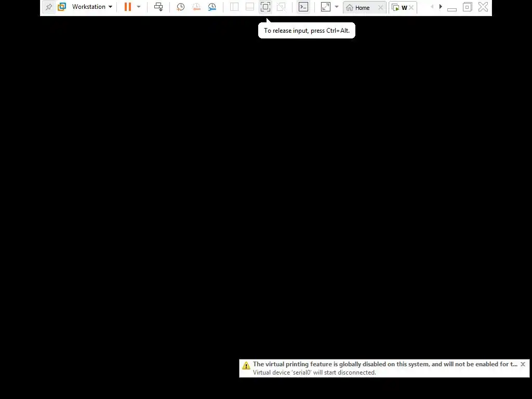This screenshot has width=532, height=399.
Task: Switch to the W virtual machine tab
Action: tap(401, 7)
